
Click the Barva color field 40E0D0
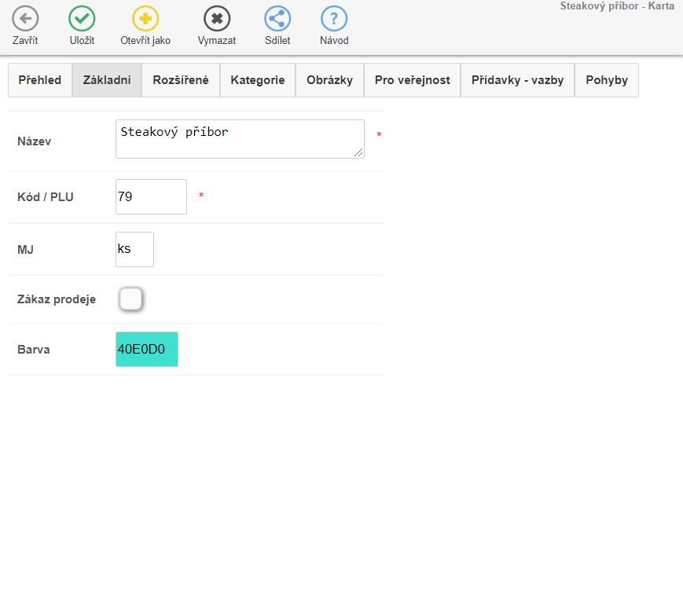[x=147, y=349]
